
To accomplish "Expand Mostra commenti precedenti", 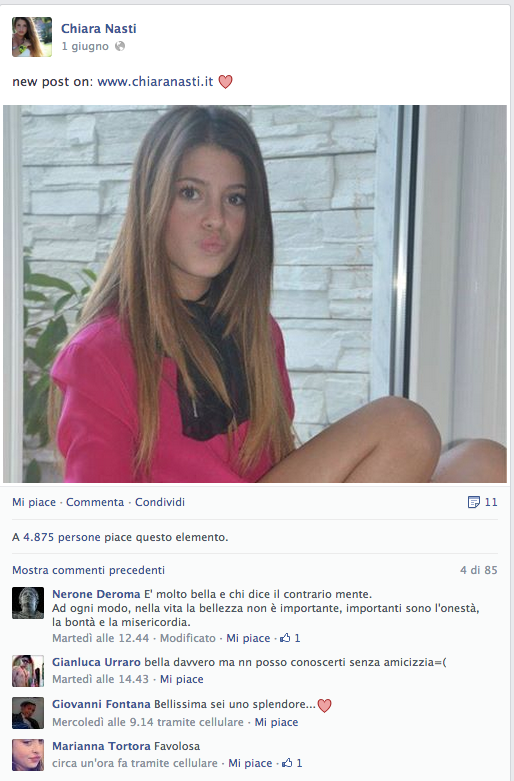I will (88, 570).
